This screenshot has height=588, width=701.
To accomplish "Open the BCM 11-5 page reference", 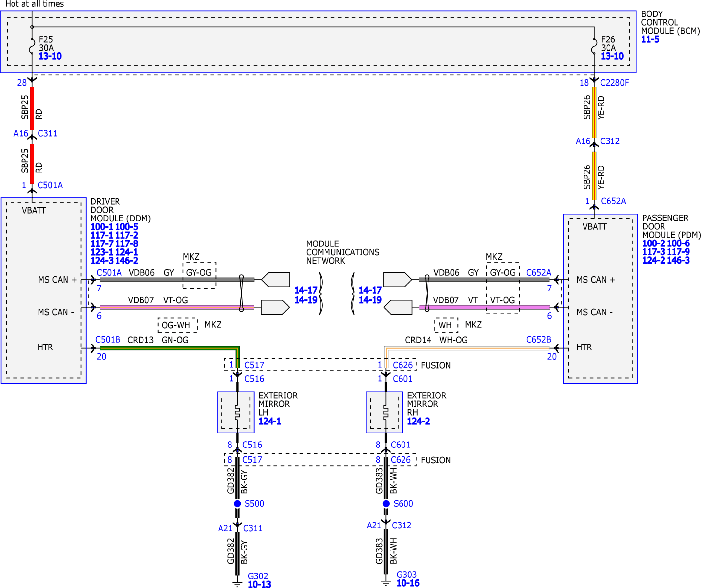I will point(650,39).
